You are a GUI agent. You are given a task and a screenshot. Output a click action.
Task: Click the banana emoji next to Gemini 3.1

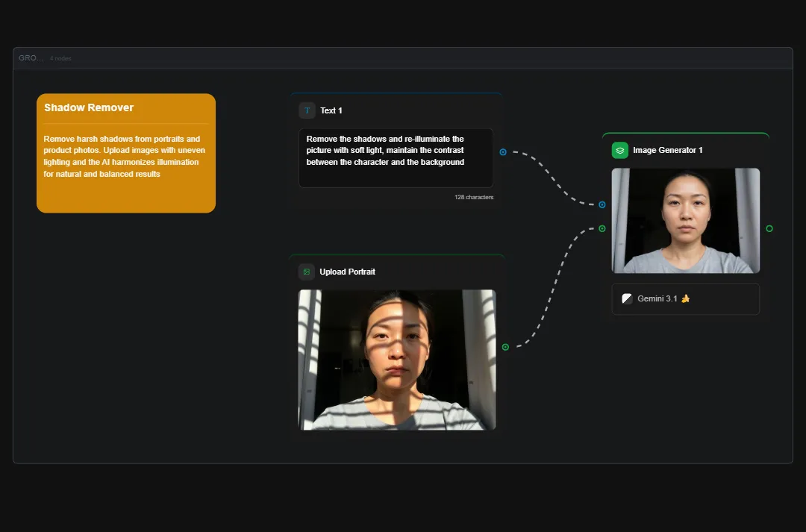pos(686,298)
